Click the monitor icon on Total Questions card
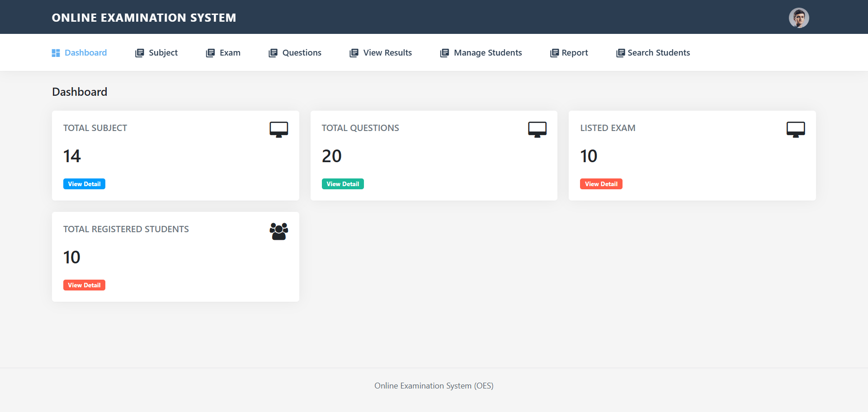 [x=537, y=129]
